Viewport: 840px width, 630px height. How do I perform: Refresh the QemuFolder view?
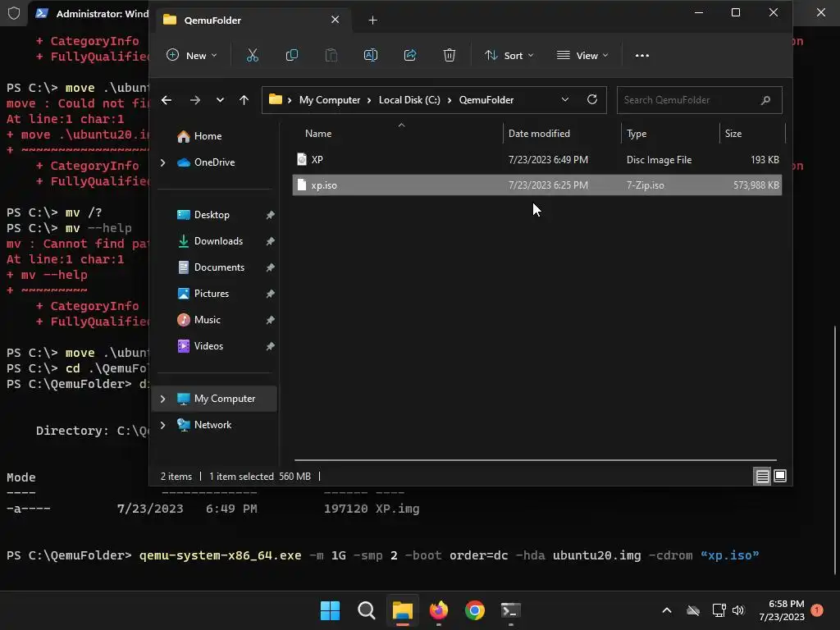[592, 99]
